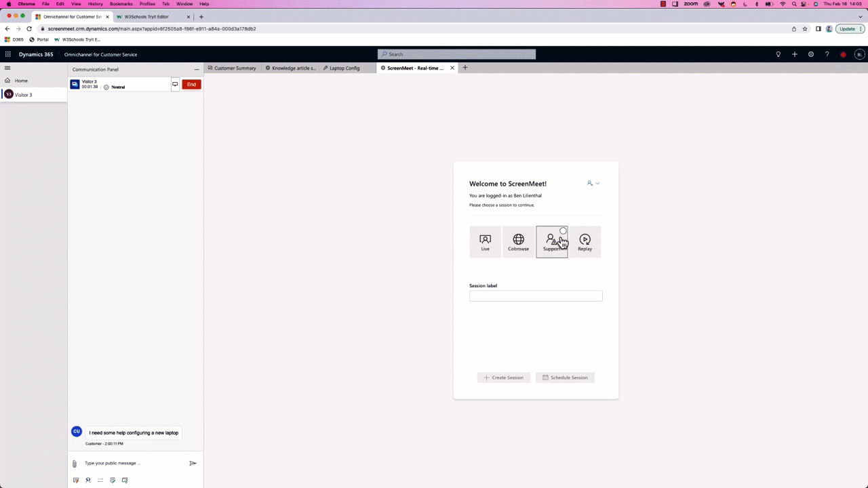Toggle the hamburger site map menu

7,68
